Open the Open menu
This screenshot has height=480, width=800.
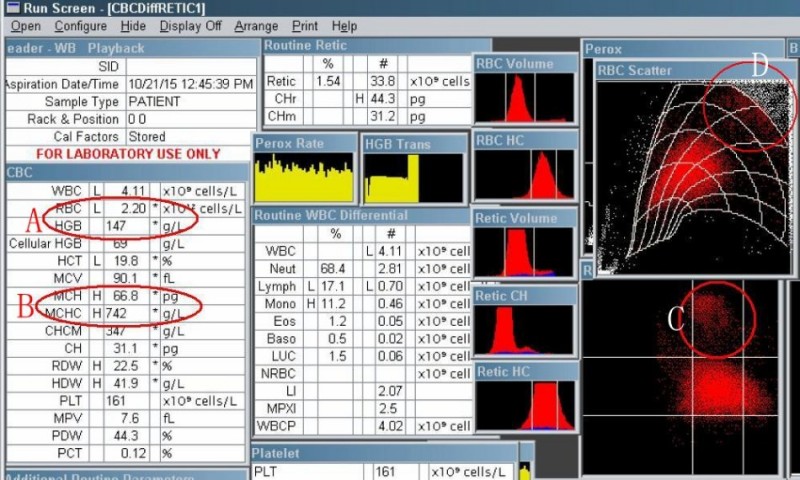click(x=26, y=26)
